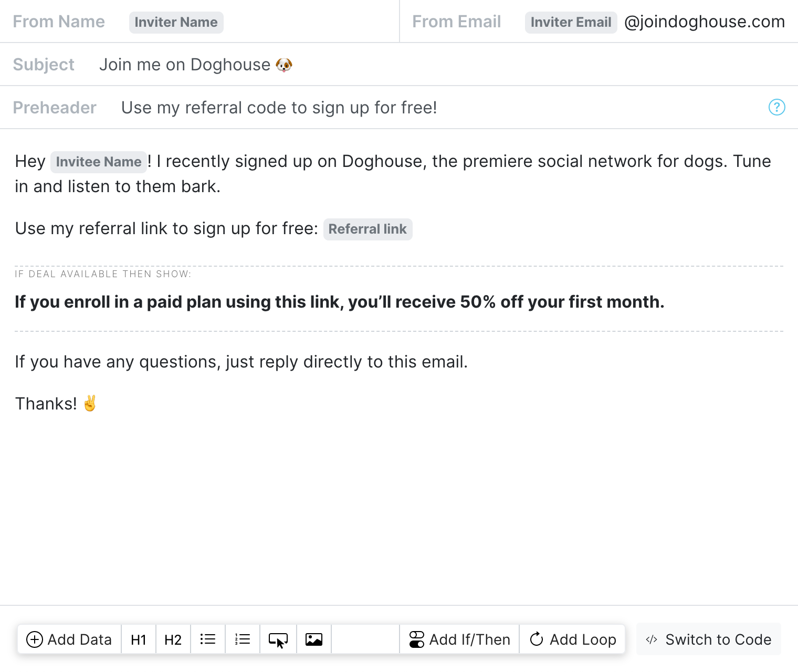Click the loop arrow icon beside Add Loop
This screenshot has width=798, height=672.
click(x=537, y=639)
